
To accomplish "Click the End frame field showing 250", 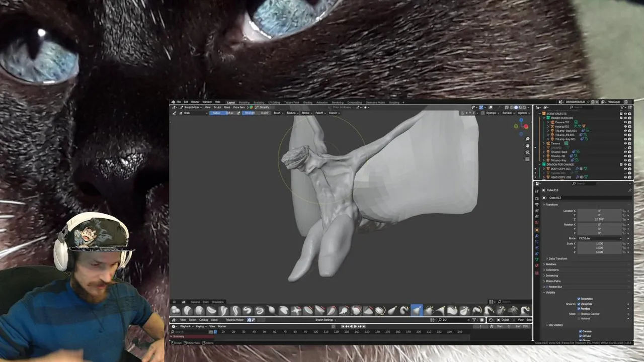I will click(521, 326).
